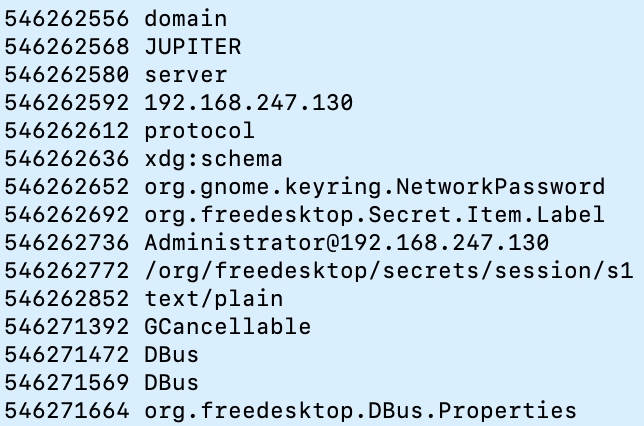Click the standalone 192.168.247.130 IP address string
This screenshot has height=426, width=644.
coord(248,102)
